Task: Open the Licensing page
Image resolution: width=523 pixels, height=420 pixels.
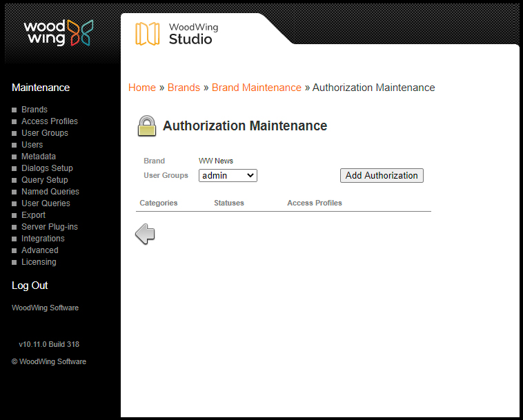Action: (x=39, y=262)
